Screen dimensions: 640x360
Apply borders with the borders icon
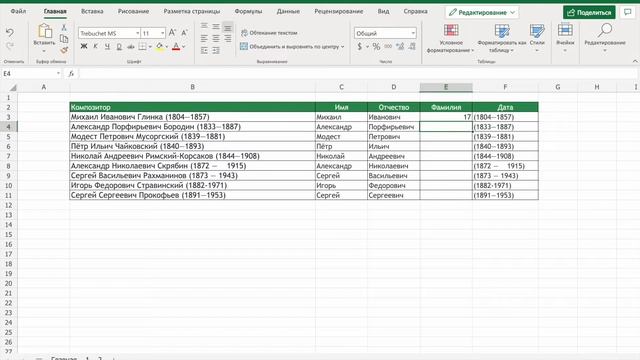(142, 47)
